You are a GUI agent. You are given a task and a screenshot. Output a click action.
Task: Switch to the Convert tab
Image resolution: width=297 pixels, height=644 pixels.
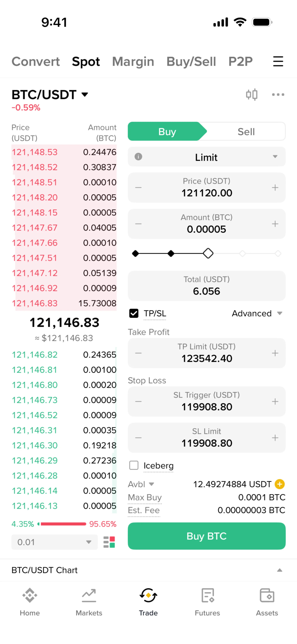click(x=36, y=61)
